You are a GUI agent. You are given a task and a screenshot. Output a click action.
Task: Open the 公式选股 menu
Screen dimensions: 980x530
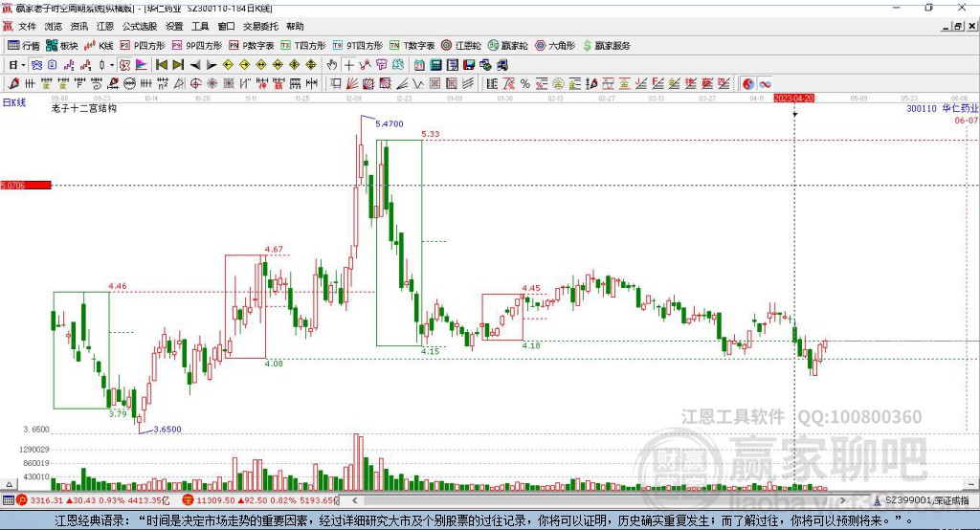pyautogui.click(x=140, y=26)
